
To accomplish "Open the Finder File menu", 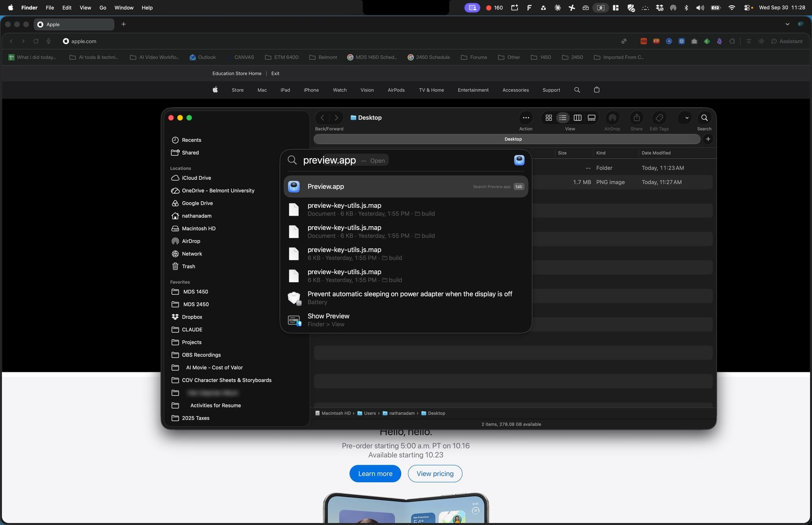I will coord(50,8).
